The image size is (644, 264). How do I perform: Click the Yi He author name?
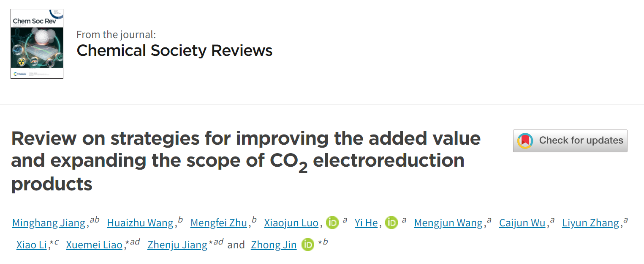point(366,223)
